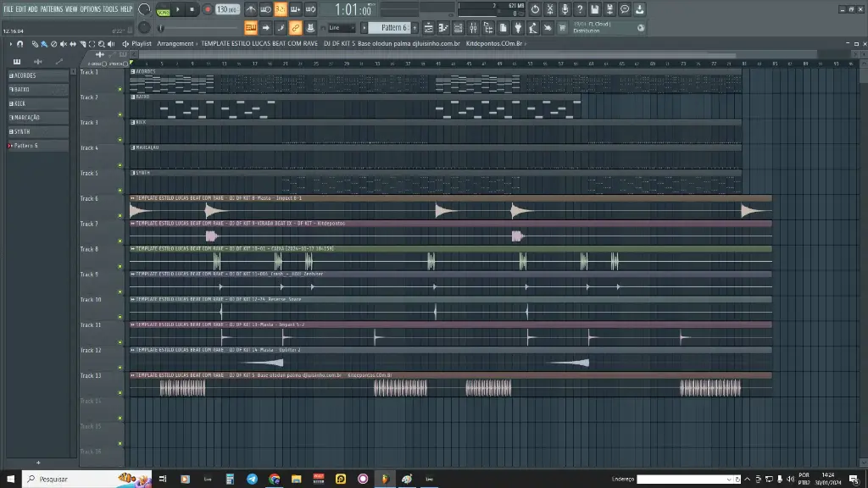
Task: Click the download arrow icon in toolbar
Action: click(x=639, y=9)
